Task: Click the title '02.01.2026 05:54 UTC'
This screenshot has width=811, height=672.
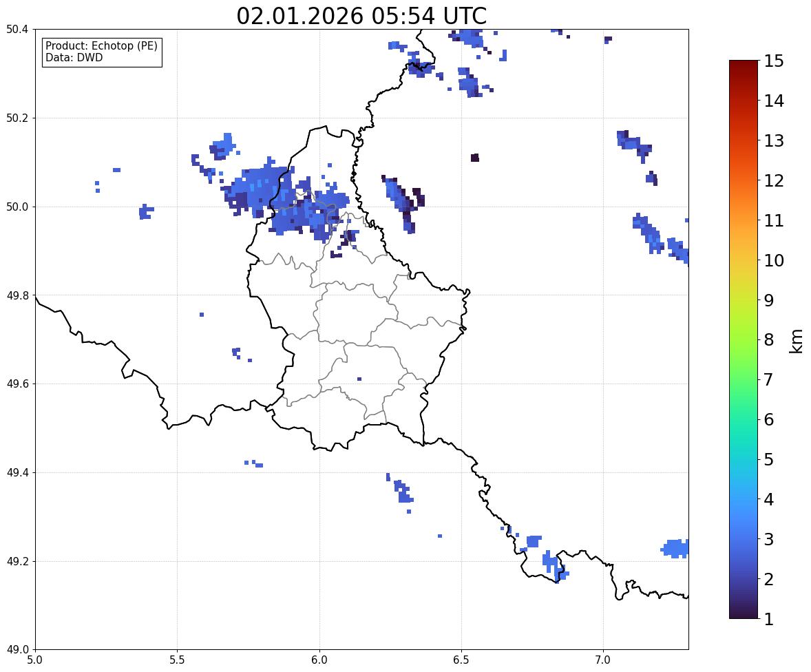Action: point(361,16)
